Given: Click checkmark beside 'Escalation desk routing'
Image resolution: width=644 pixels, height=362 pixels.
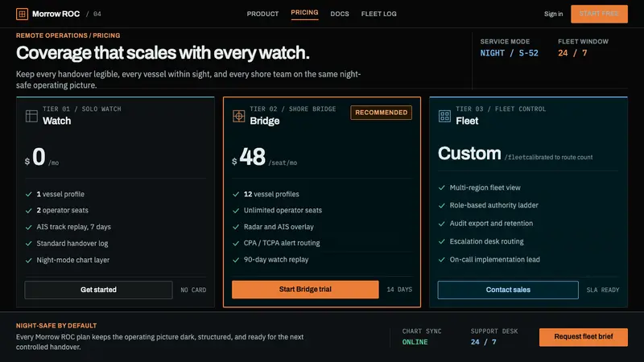Looking at the screenshot, I should tap(441, 241).
